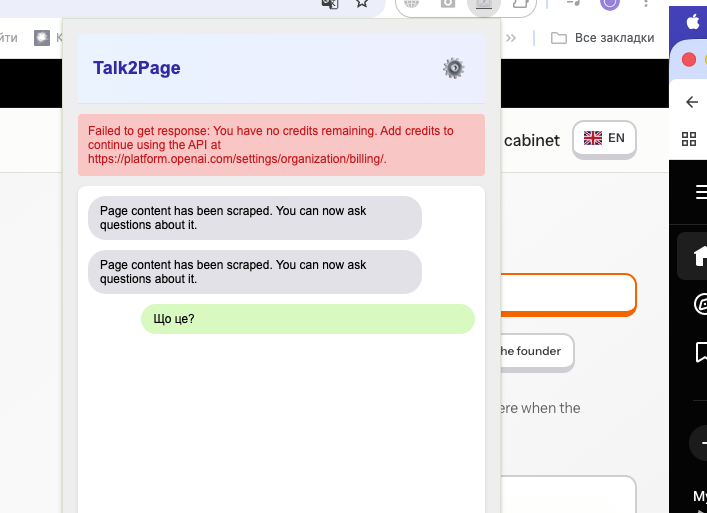Viewport: 707px width, 513px height.
Task: Click the bookmark favicon beside "К" on bookmarks bar
Action: [x=42, y=38]
